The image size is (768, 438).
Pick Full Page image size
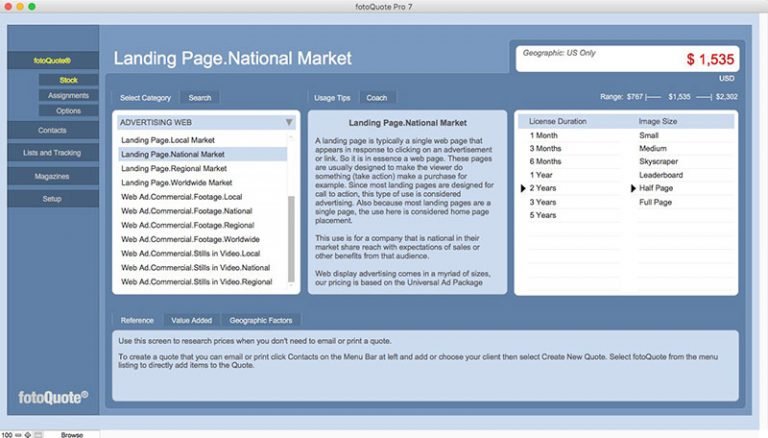coord(655,202)
